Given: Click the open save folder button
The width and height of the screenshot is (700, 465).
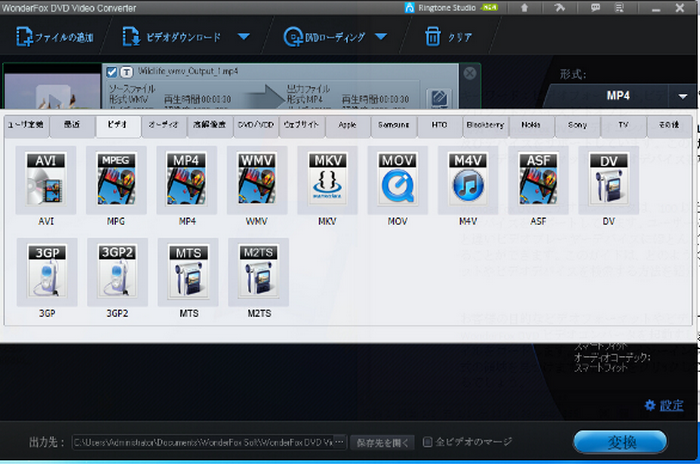Looking at the screenshot, I should click(382, 443).
